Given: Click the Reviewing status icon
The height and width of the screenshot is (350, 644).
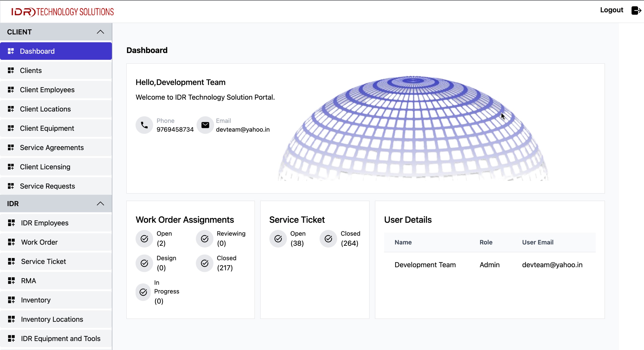Looking at the screenshot, I should 204,238.
